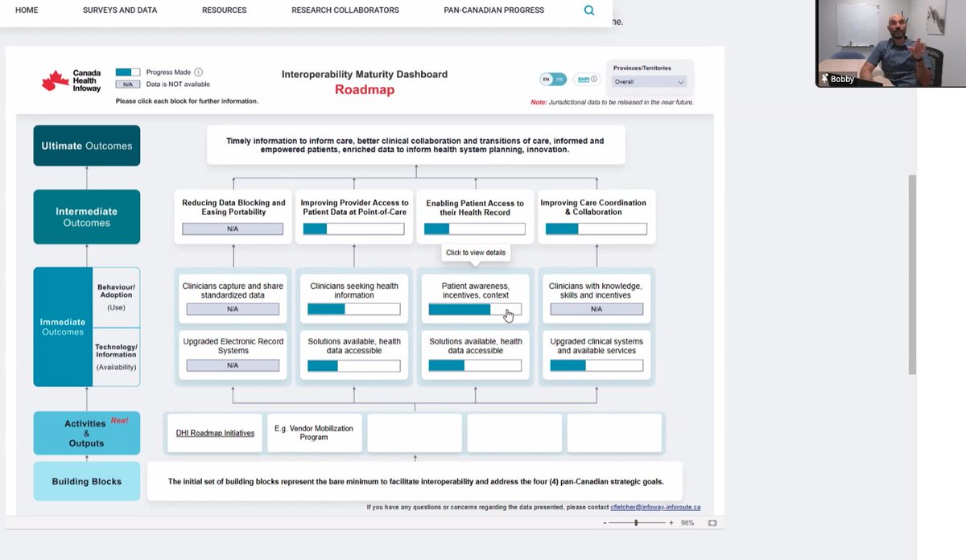
Task: Click the Activities & Outputs block
Action: [x=86, y=433]
